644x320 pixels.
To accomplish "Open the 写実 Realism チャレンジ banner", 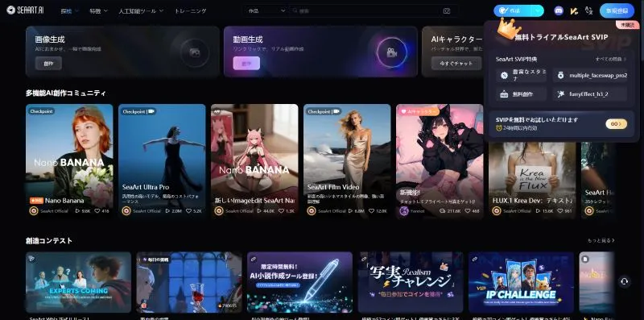I will [411, 282].
